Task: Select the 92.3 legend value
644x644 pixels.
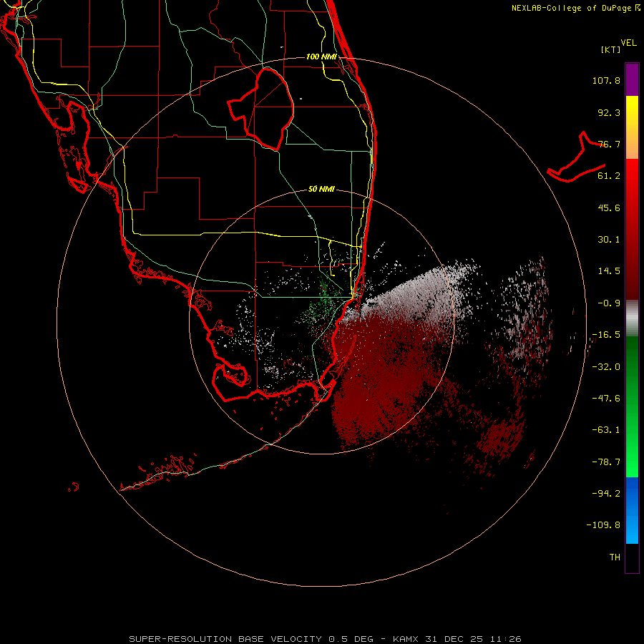Action: coord(609,112)
